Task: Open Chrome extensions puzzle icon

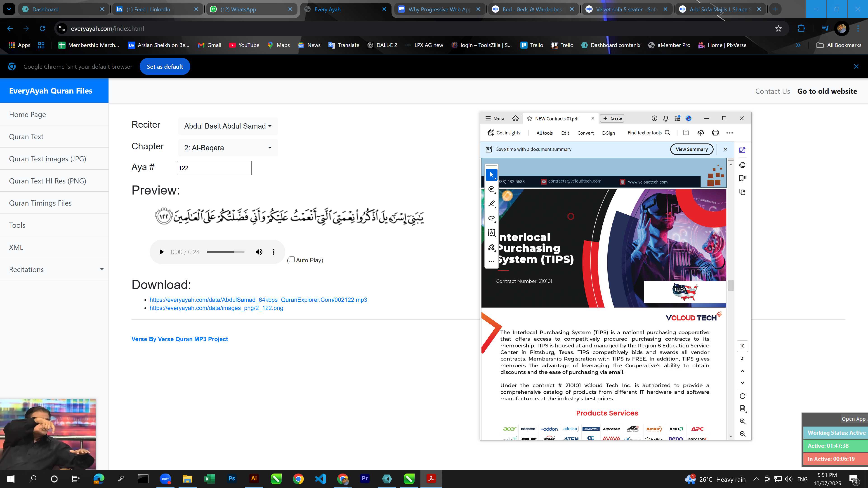Action: coord(801,29)
